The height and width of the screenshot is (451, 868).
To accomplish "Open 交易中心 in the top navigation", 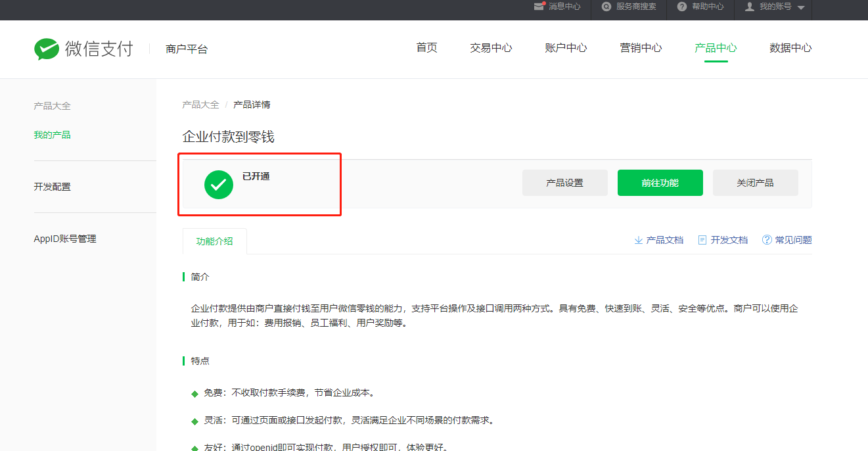I will click(491, 48).
